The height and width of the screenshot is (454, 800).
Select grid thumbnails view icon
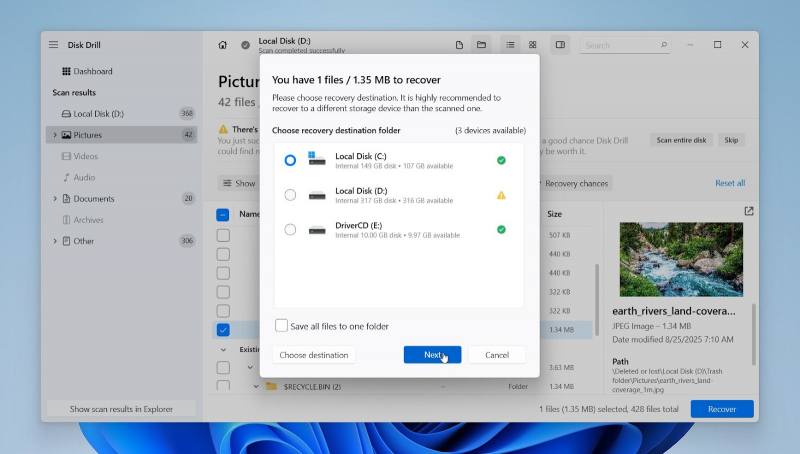(533, 45)
